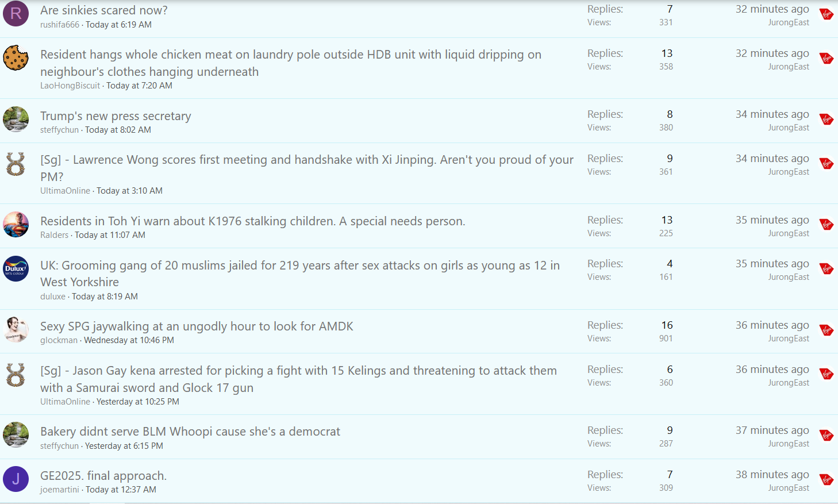Screen dimensions: 838x504
Task: Click rushifa666's purple R avatar
Action: click(x=16, y=14)
